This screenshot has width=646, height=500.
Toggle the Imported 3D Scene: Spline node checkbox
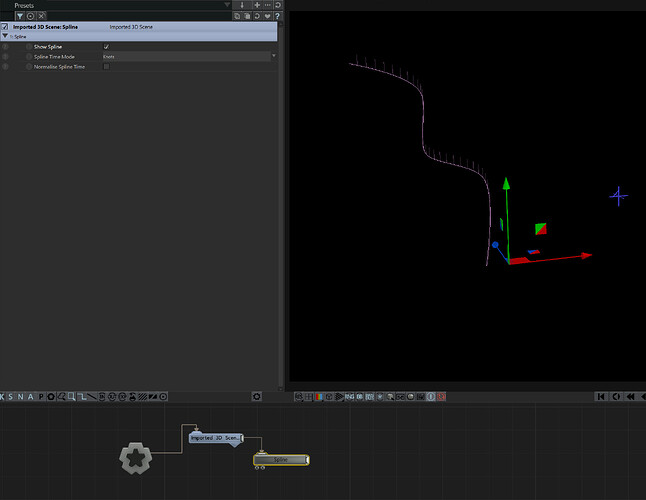[x=5, y=26]
